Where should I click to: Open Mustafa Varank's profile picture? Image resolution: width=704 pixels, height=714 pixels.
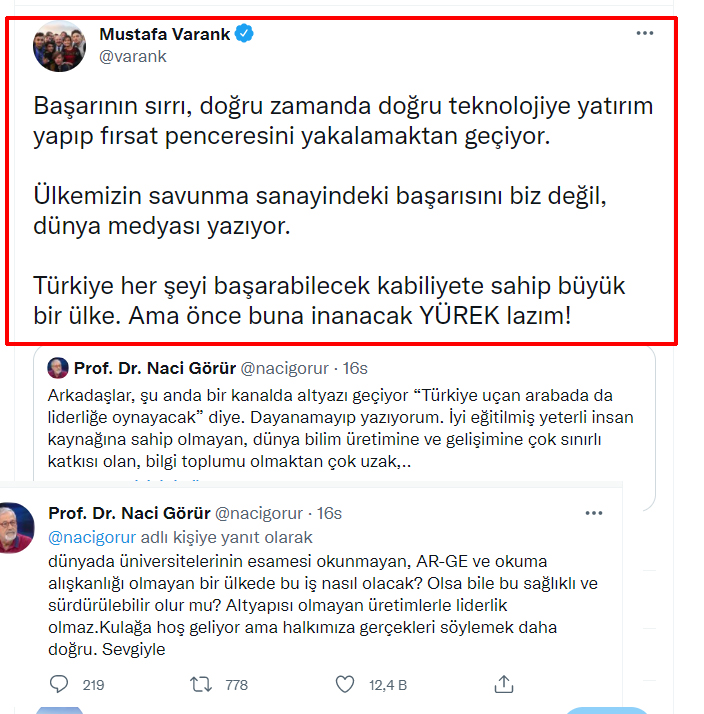(59, 46)
